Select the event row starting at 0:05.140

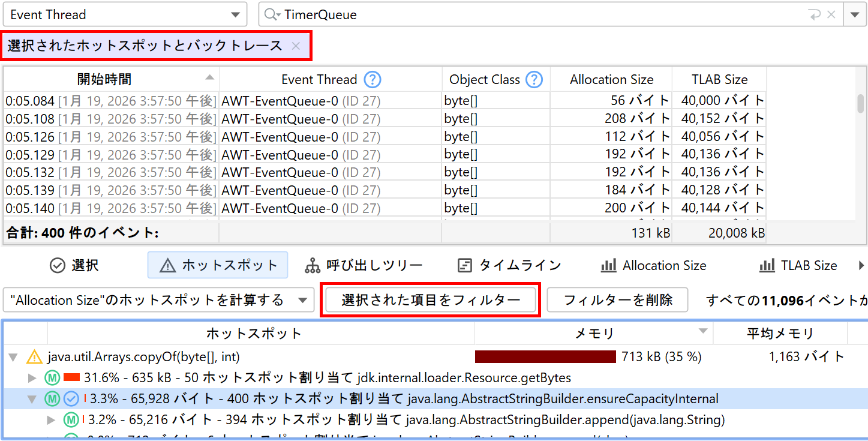pyautogui.click(x=385, y=208)
